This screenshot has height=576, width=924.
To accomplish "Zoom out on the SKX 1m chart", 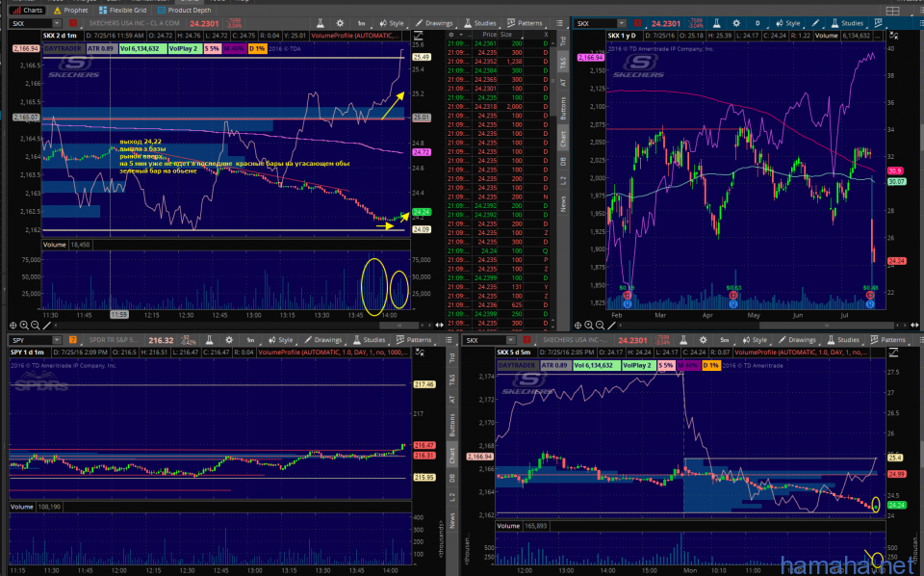I will point(36,326).
